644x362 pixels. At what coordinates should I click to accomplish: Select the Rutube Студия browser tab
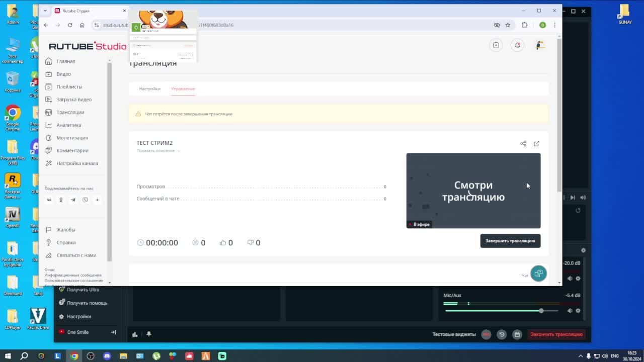click(91, 11)
